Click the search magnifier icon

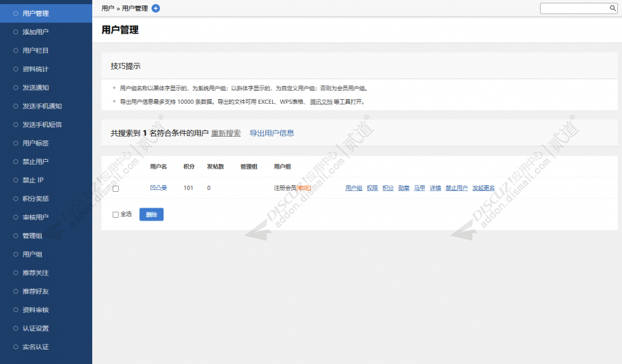pos(612,8)
